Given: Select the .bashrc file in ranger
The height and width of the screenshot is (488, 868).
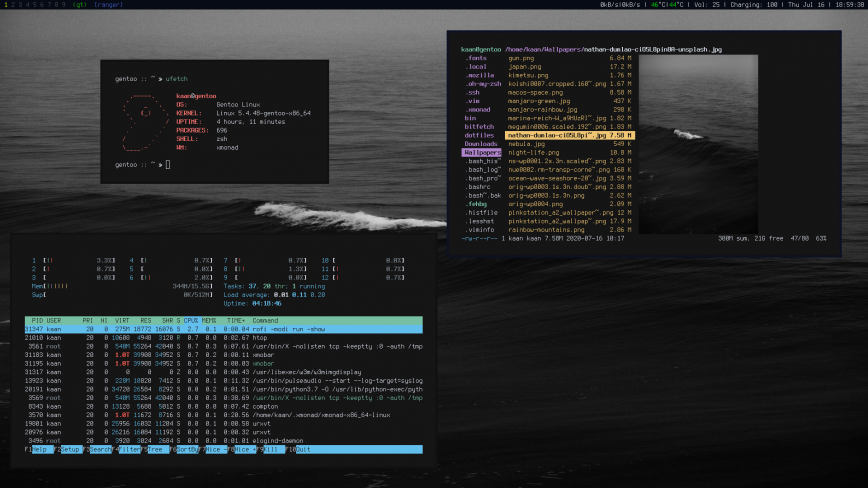Looking at the screenshot, I should [x=477, y=187].
